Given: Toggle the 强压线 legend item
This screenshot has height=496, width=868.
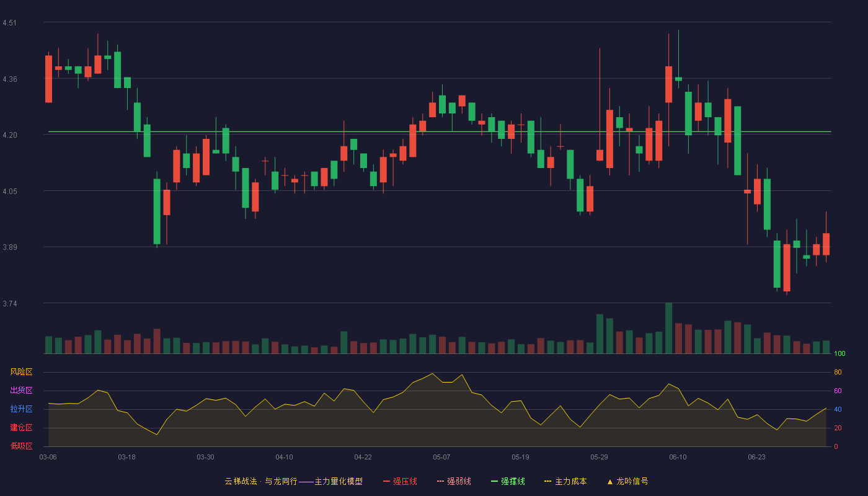Looking at the screenshot, I should tap(400, 481).
